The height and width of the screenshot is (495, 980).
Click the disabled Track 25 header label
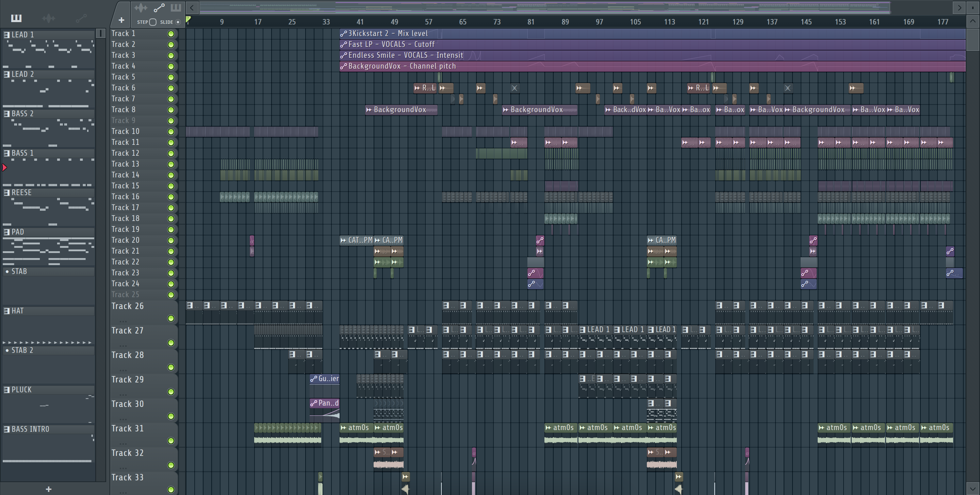click(x=126, y=295)
